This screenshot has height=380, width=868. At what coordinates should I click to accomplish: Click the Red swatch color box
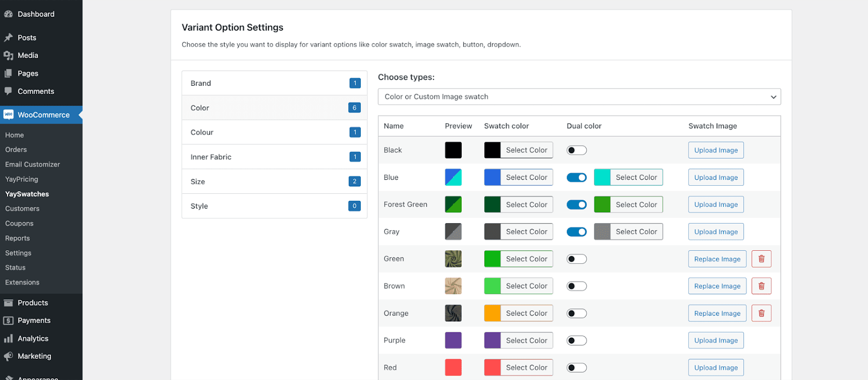[493, 368]
